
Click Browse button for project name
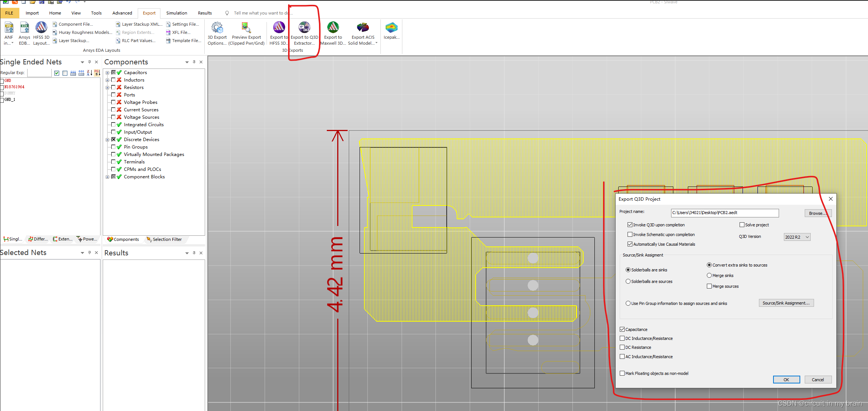coord(818,213)
